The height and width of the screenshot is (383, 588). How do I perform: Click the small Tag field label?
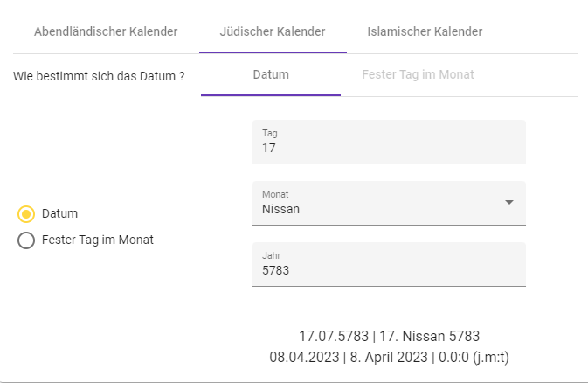pos(270,133)
